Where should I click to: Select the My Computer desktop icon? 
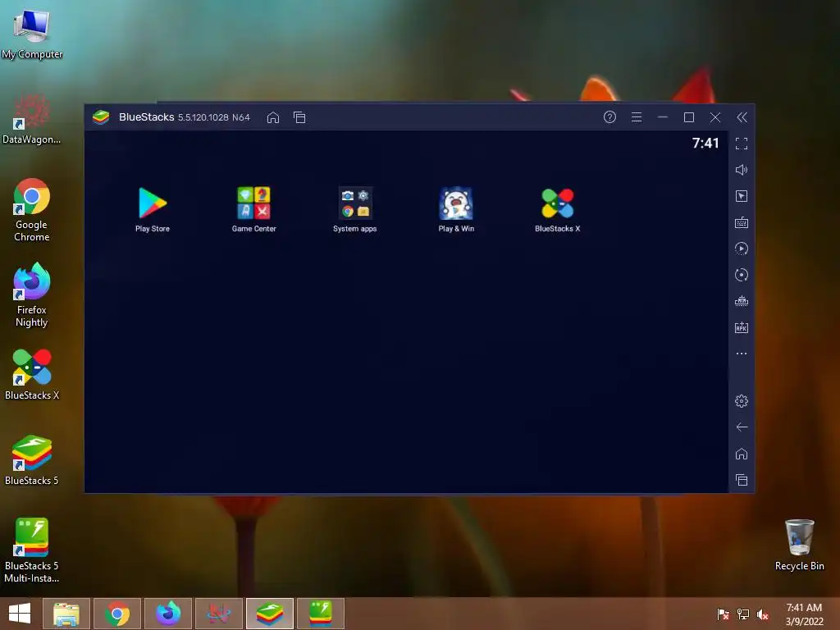[32, 33]
